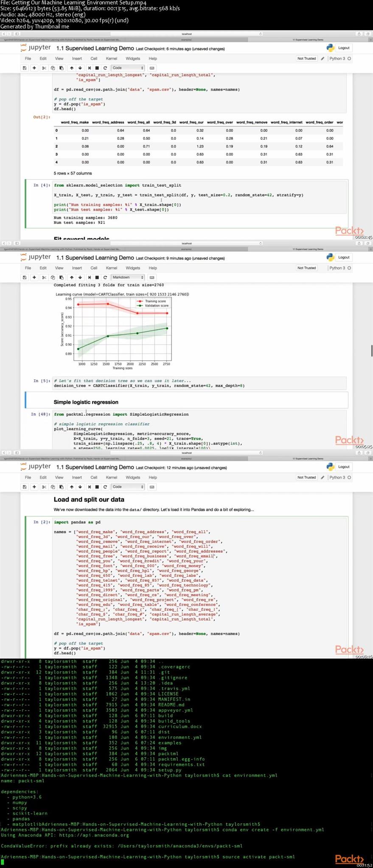Restart kernel in 12-minutes-ago notebook toolbar
Screen dimensions: 373x868
pyautogui.click(x=105, y=487)
